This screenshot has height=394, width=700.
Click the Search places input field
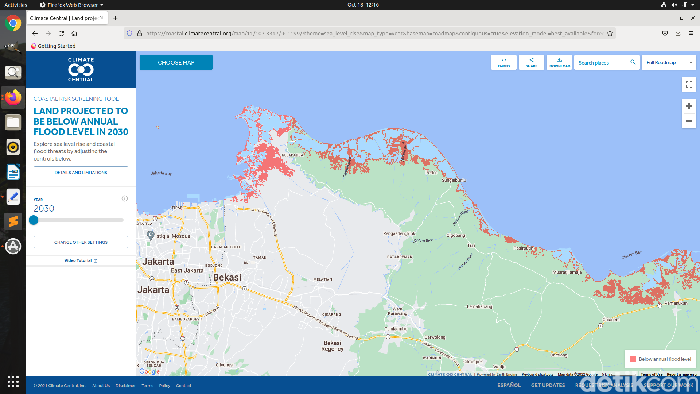(x=603, y=62)
